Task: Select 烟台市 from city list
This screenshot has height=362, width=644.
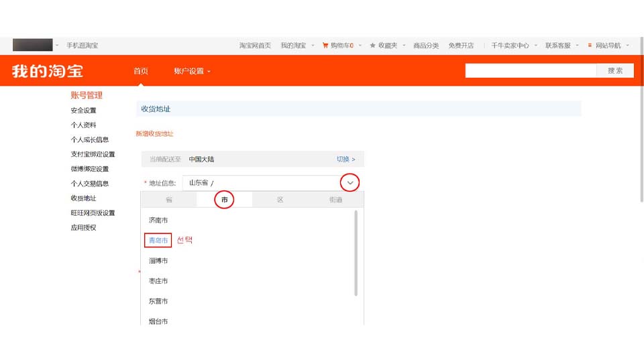Action: pyautogui.click(x=158, y=321)
